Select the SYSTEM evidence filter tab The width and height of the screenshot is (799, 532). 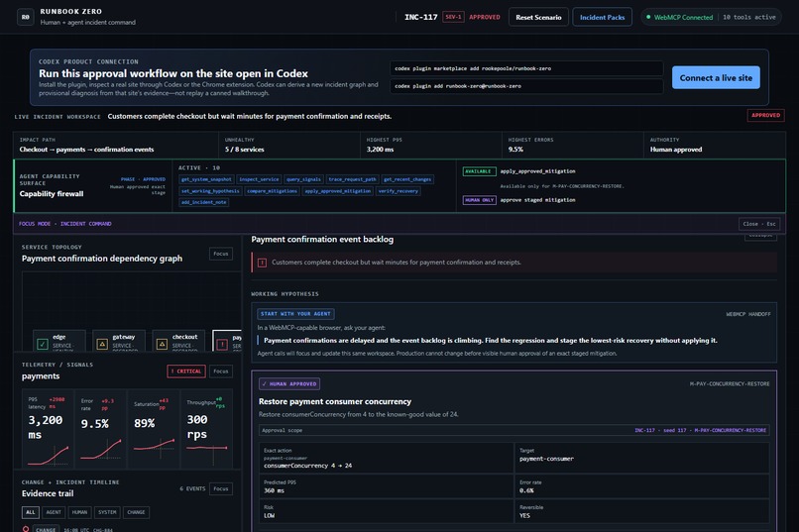(107, 512)
